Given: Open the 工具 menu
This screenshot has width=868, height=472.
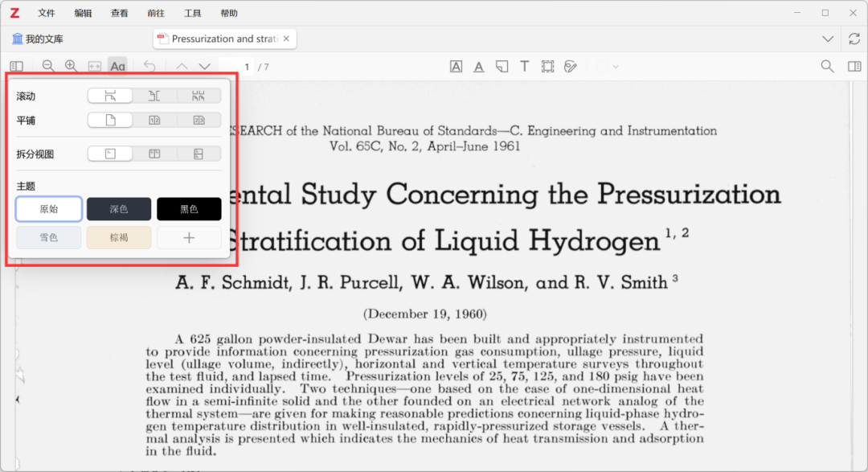Looking at the screenshot, I should [x=193, y=13].
